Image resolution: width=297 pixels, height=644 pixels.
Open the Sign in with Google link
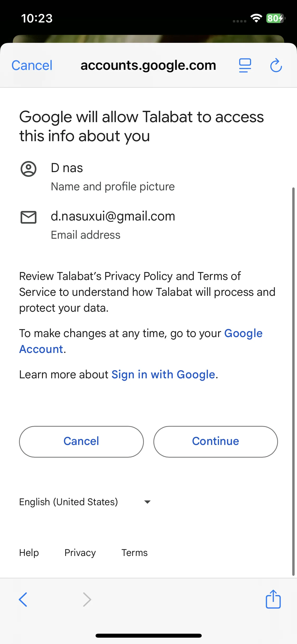pyautogui.click(x=163, y=375)
